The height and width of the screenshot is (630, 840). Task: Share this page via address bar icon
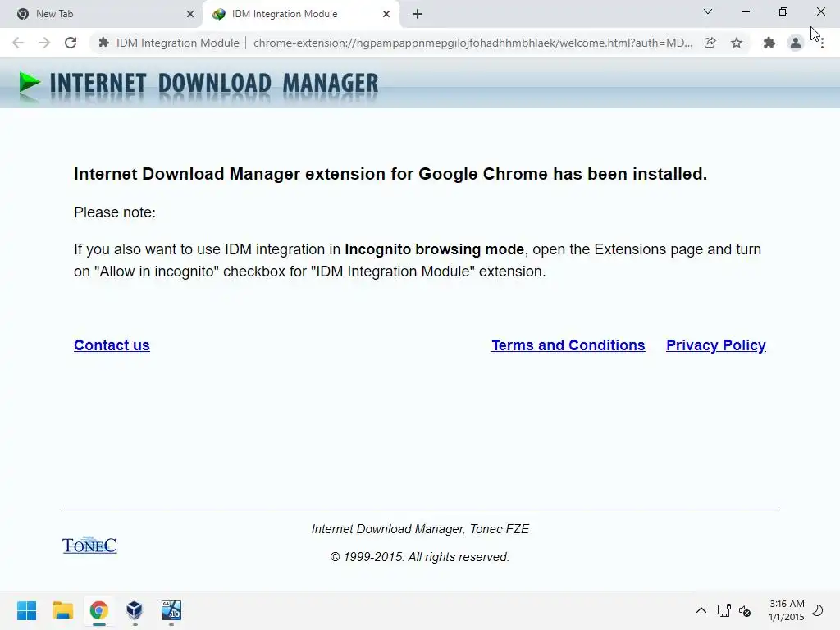[710, 43]
